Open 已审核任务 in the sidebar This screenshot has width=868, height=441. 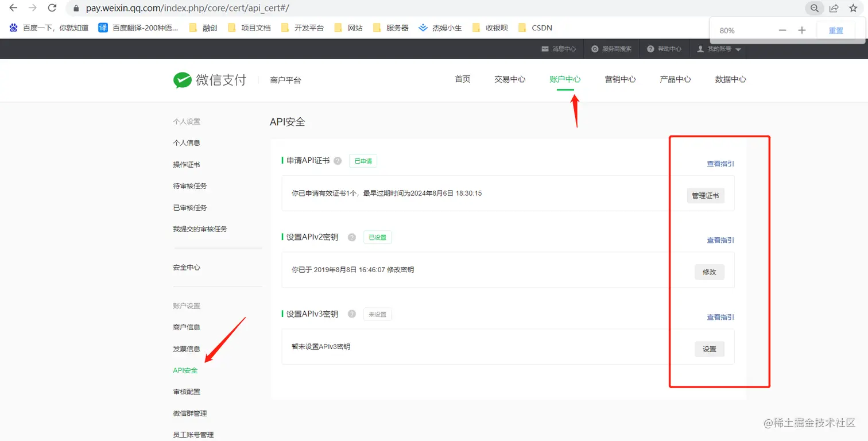point(190,208)
